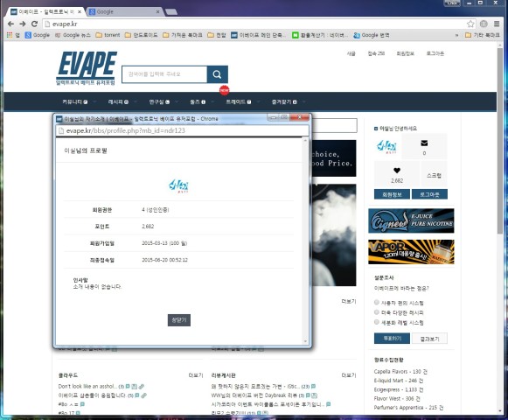Click the blue vote button under the poll
508x420 pixels.
coord(392,339)
